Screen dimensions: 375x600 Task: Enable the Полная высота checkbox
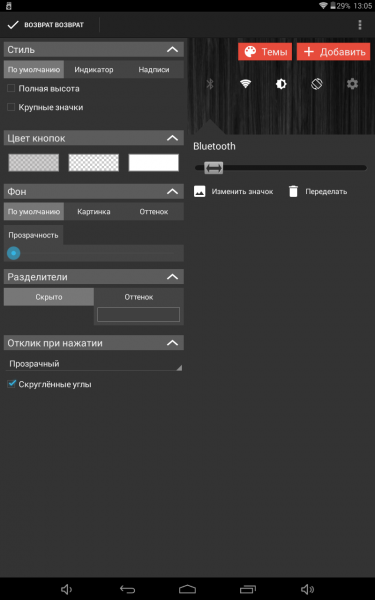[11, 88]
